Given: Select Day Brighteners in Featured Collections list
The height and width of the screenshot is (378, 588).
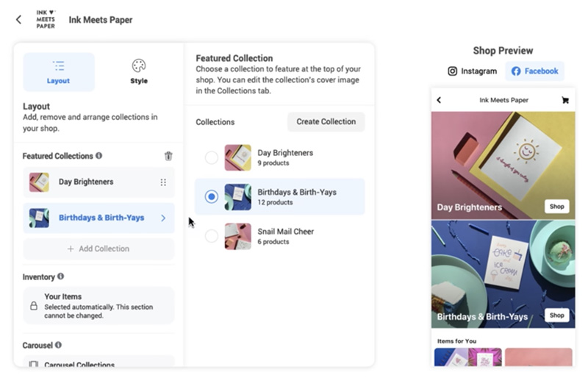Looking at the screenshot, I should pyautogui.click(x=99, y=182).
